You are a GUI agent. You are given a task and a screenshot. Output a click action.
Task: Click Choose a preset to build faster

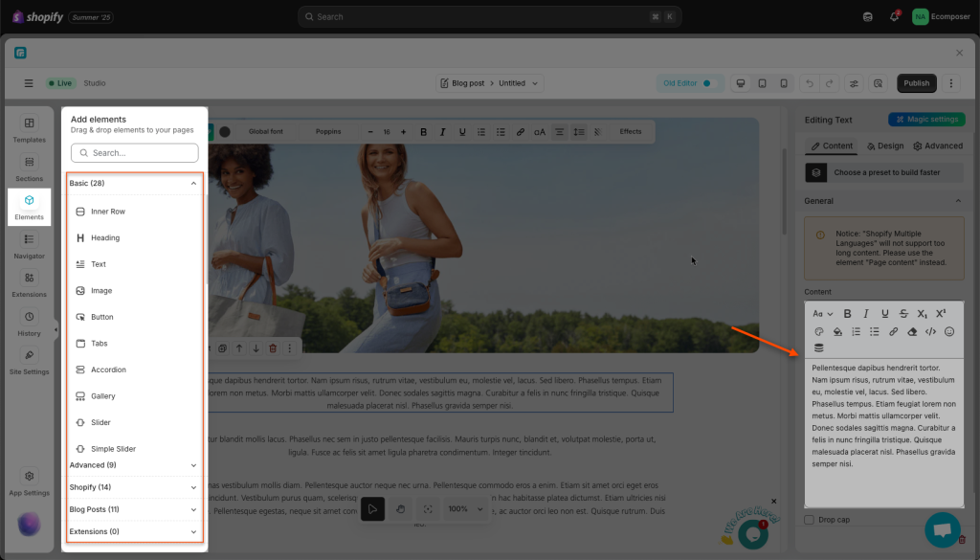click(883, 172)
